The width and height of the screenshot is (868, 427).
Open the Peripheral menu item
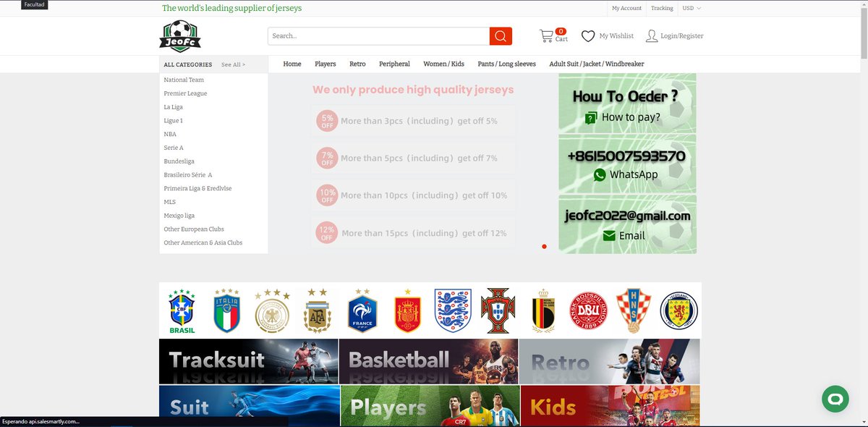[x=394, y=64]
